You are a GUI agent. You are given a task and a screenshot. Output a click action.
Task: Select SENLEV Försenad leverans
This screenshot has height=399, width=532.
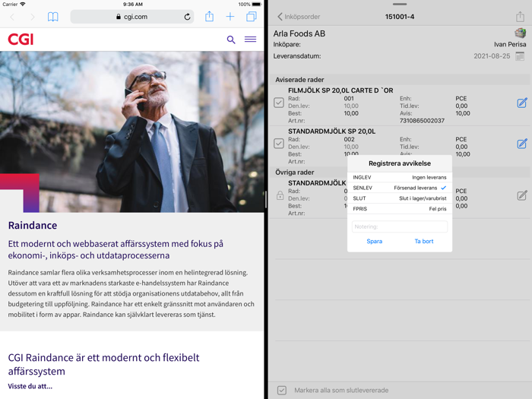click(x=400, y=188)
